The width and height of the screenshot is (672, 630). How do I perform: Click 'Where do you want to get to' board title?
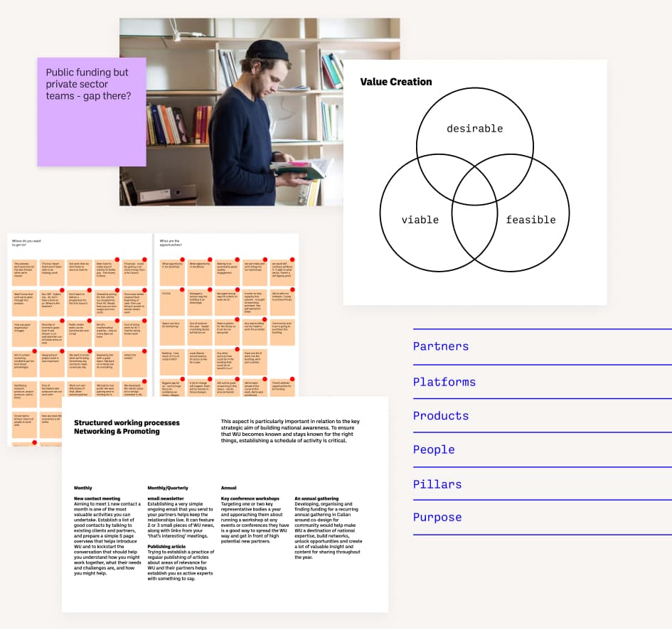(26, 242)
